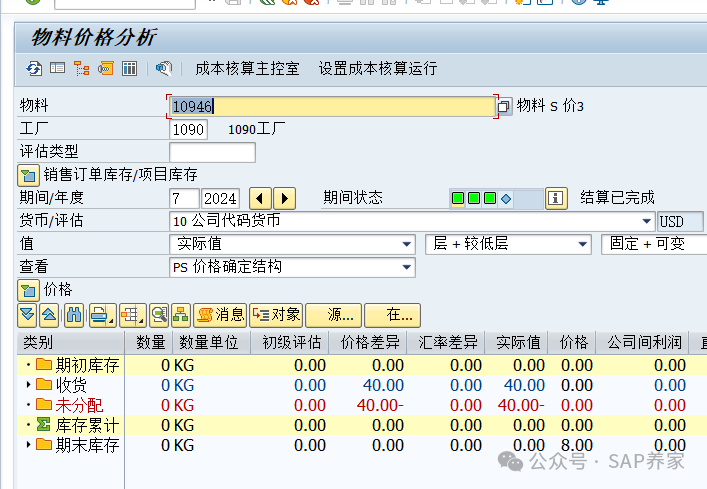Open the 层 + 较低层 dropdown
The image size is (707, 489).
[x=583, y=244]
